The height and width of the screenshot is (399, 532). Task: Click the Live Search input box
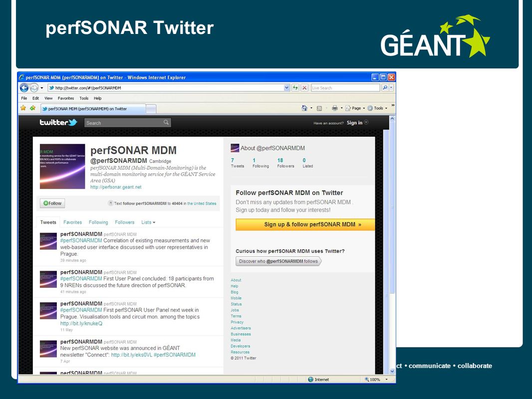point(345,87)
